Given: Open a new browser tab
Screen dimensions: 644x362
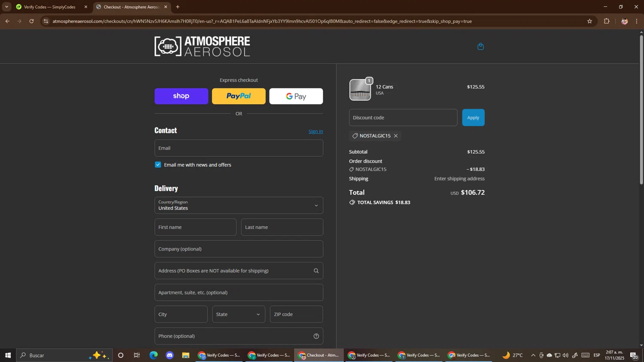Looking at the screenshot, I should [x=178, y=7].
